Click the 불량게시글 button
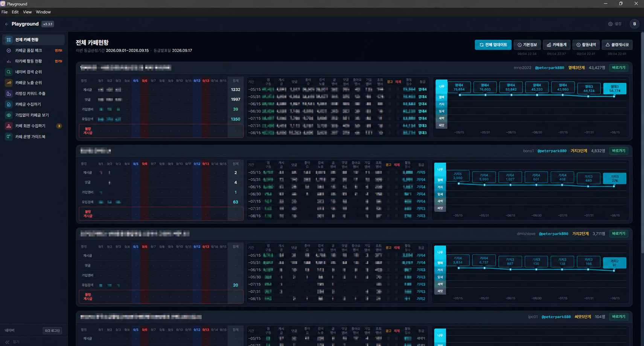644x346 pixels. coord(617,45)
